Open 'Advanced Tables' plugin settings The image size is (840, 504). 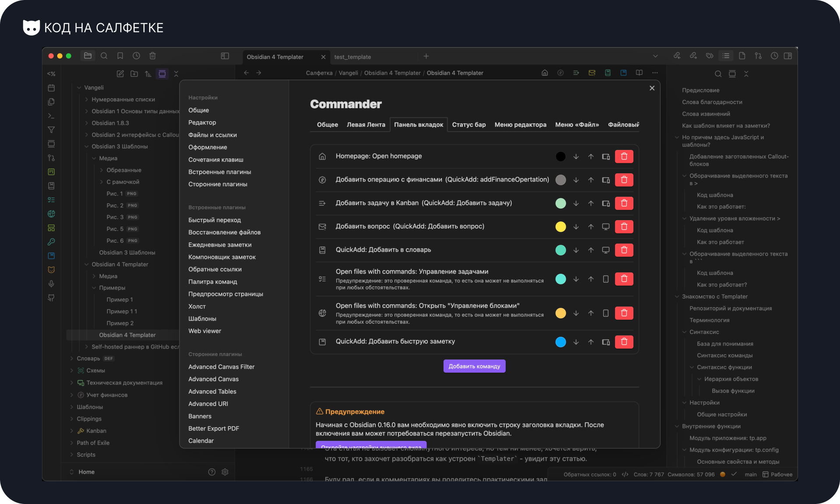click(212, 392)
